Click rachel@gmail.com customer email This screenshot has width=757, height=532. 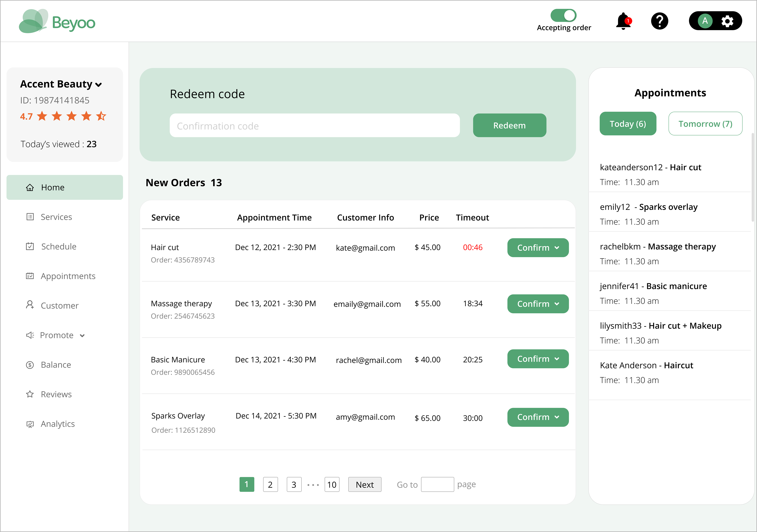369,360
